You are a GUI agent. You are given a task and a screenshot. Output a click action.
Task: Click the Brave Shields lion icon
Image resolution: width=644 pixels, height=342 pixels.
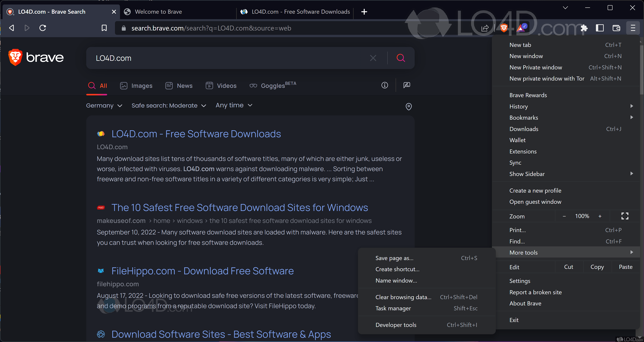(504, 28)
